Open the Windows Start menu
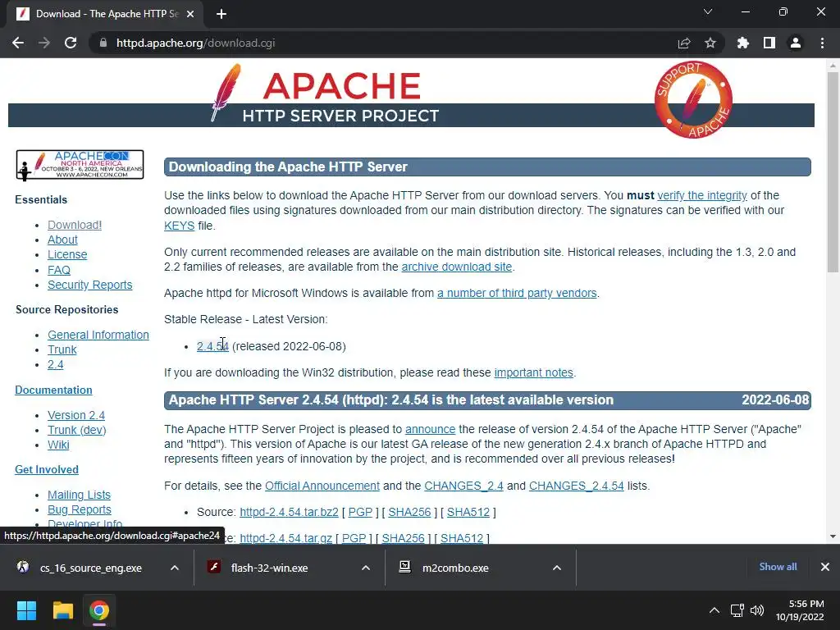Screen dimensions: 840x630 26,610
